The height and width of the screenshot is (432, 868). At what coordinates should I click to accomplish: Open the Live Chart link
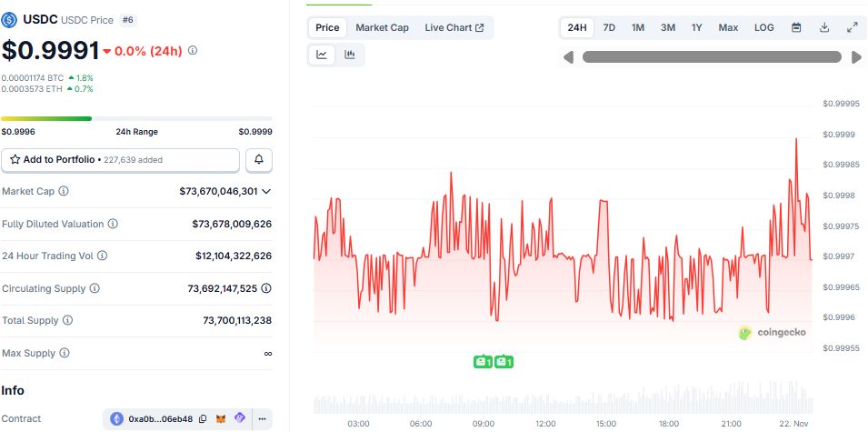pyautogui.click(x=454, y=27)
